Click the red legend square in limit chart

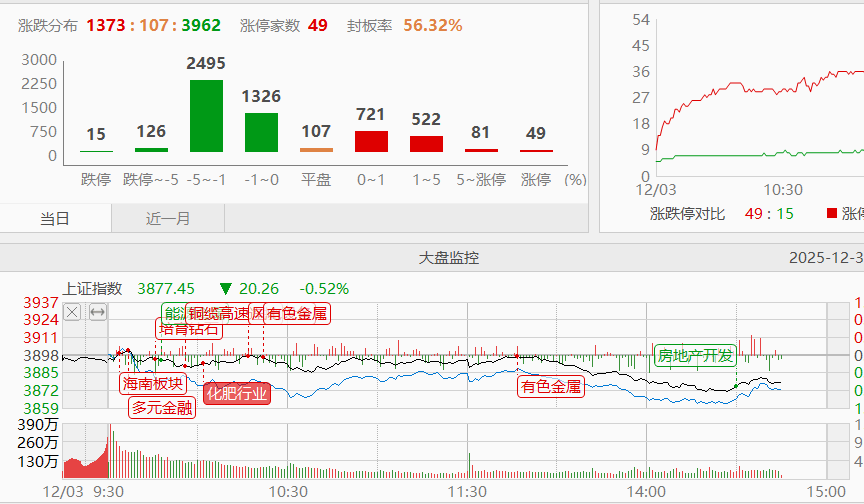(x=831, y=213)
